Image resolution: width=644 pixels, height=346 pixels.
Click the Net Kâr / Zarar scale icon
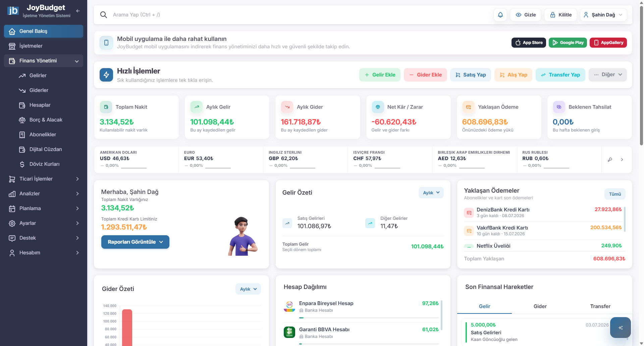(x=378, y=107)
